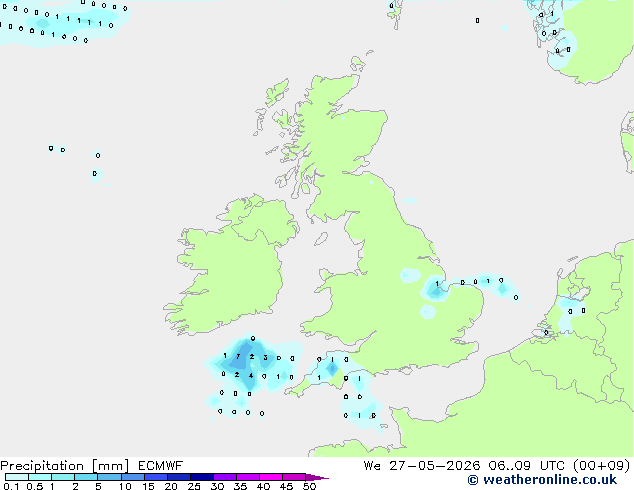
Task: Click the dark blue rain cell over Devon
Action: [x=332, y=368]
